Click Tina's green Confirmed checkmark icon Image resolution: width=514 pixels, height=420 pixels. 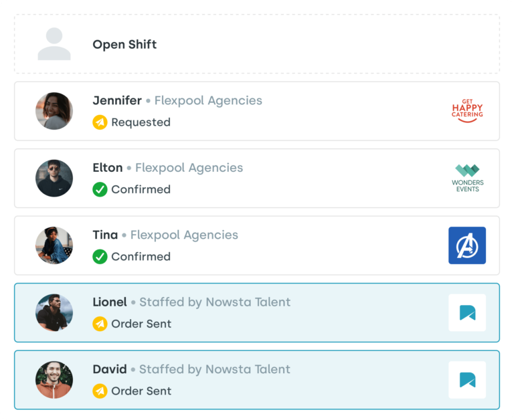[100, 257]
